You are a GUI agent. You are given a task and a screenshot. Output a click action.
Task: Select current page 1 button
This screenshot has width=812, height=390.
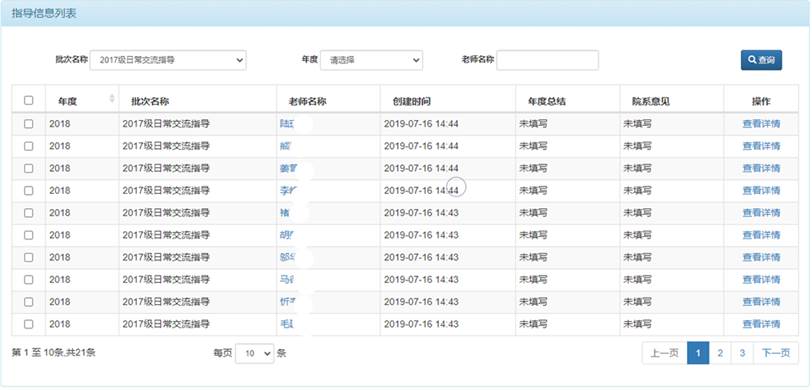point(698,353)
